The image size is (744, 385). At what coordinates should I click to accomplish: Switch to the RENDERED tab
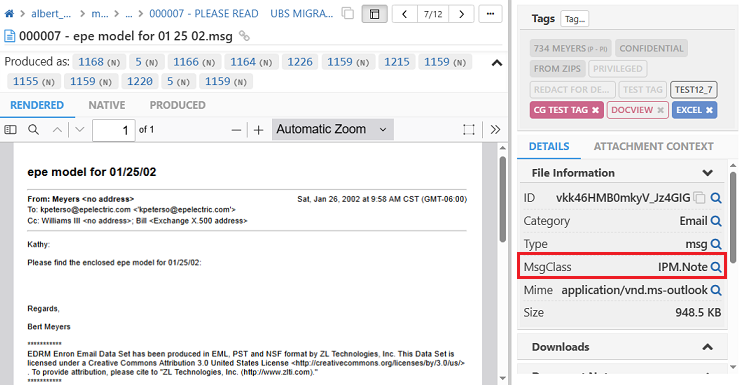[x=37, y=105]
